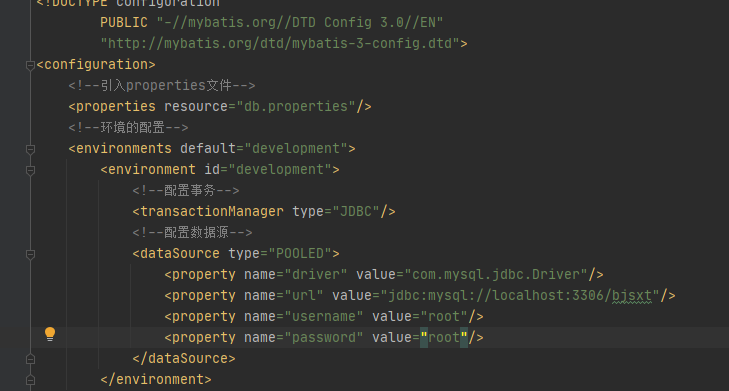
Task: Click the environments default "development" value
Action: click(x=296, y=148)
